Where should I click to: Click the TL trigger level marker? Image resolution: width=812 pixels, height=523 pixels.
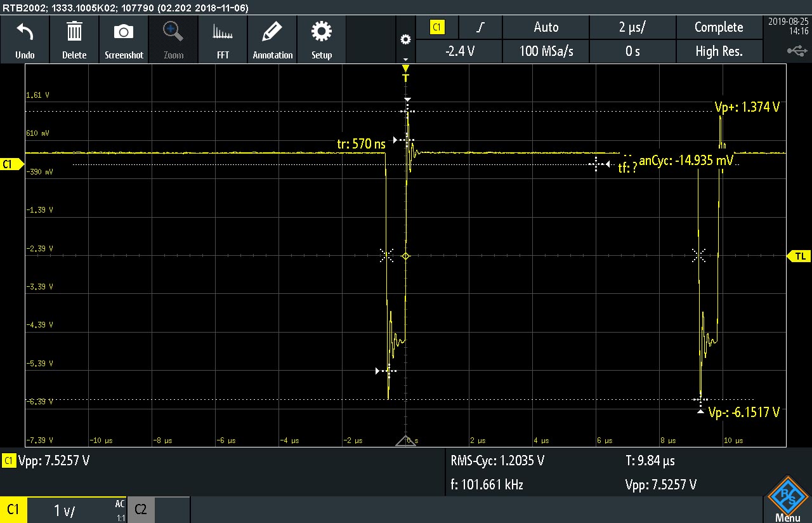(798, 256)
